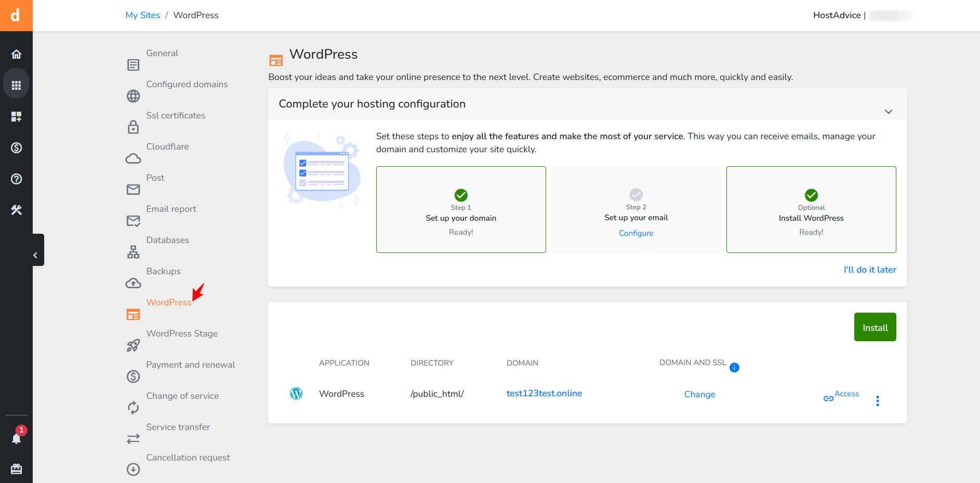Open Cloudflare section
Image resolution: width=980 pixels, height=483 pixels.
pyautogui.click(x=167, y=146)
